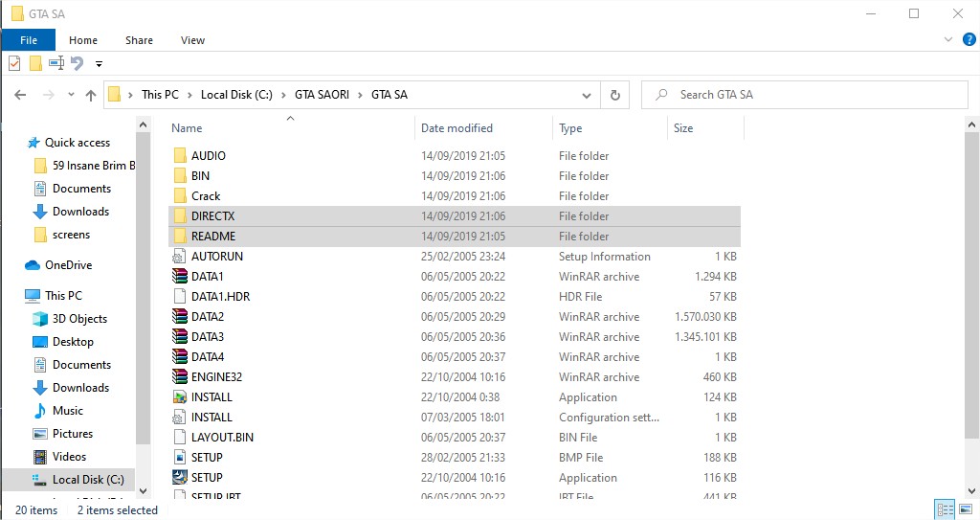Click the file list scroll down arrow

(971, 491)
